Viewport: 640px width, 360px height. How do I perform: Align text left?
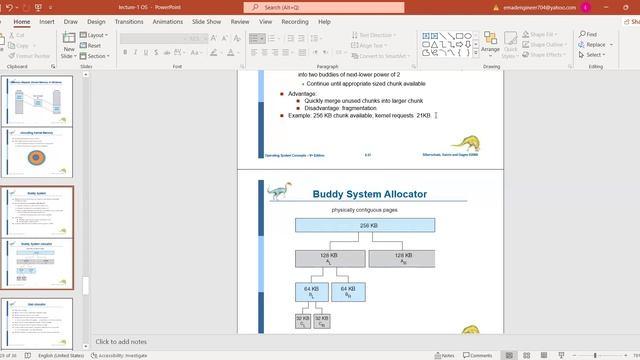click(x=254, y=52)
